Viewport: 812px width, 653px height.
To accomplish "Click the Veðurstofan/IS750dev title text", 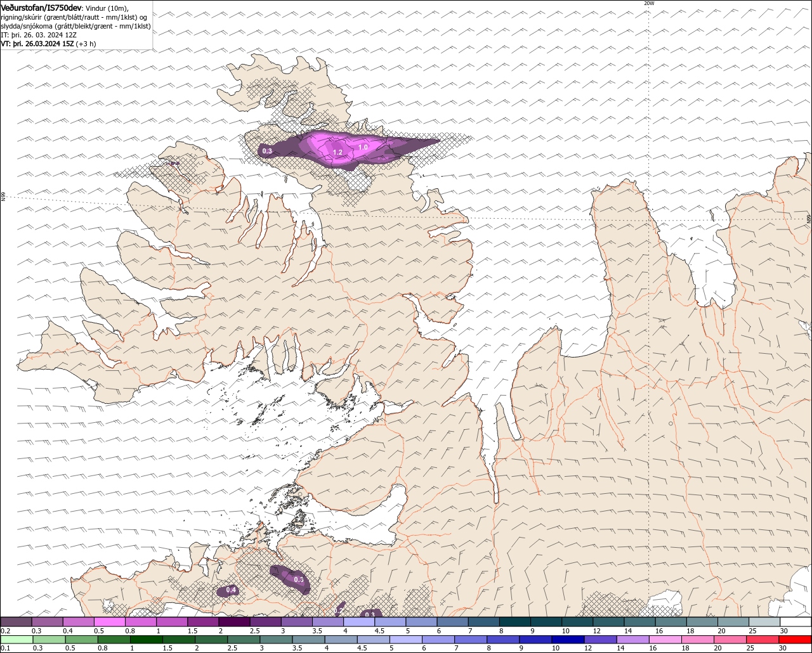I will 41,8.
